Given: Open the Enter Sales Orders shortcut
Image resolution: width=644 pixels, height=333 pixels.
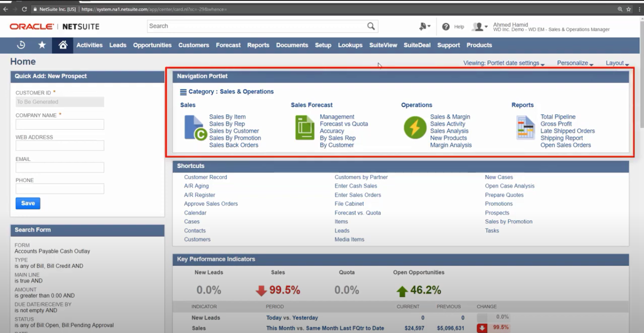Looking at the screenshot, I should click(x=358, y=195).
